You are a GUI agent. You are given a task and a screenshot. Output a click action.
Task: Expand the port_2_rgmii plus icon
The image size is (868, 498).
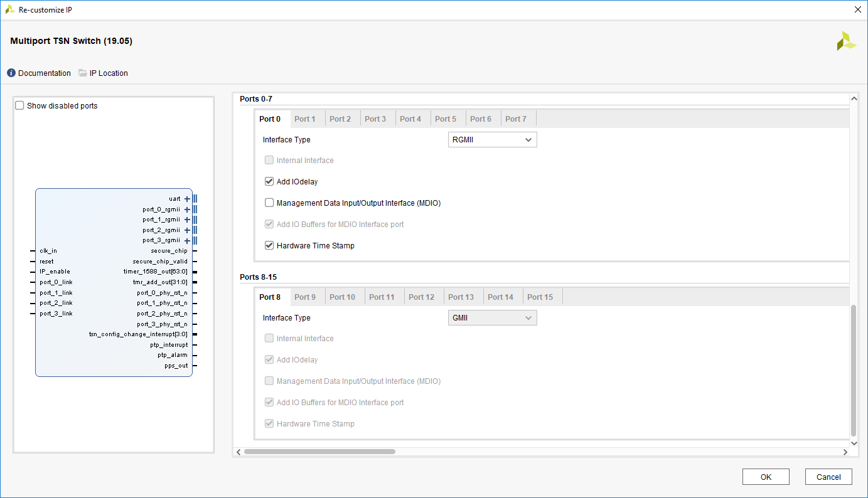point(187,230)
